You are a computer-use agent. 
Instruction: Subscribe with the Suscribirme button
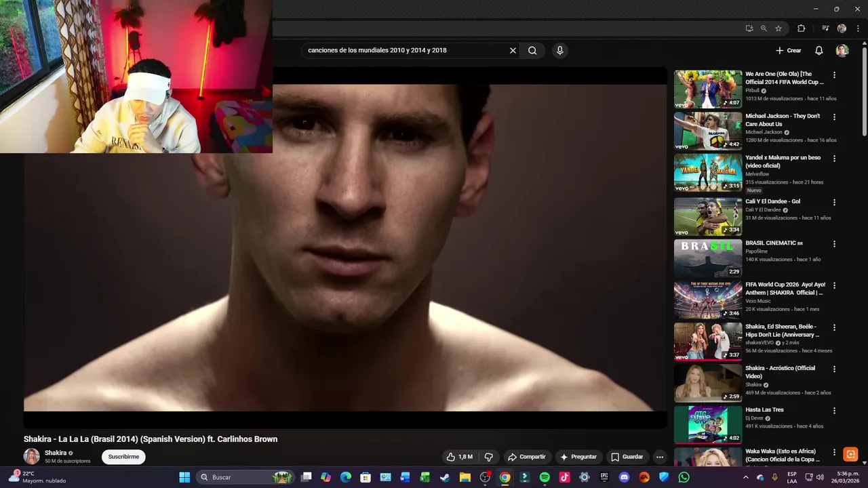pos(123,457)
